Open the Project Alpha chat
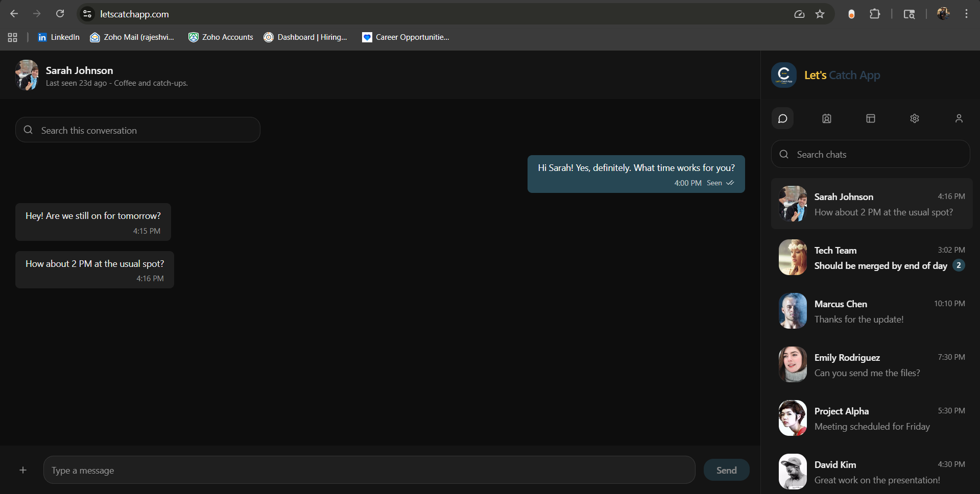This screenshot has height=494, width=980. [872, 418]
